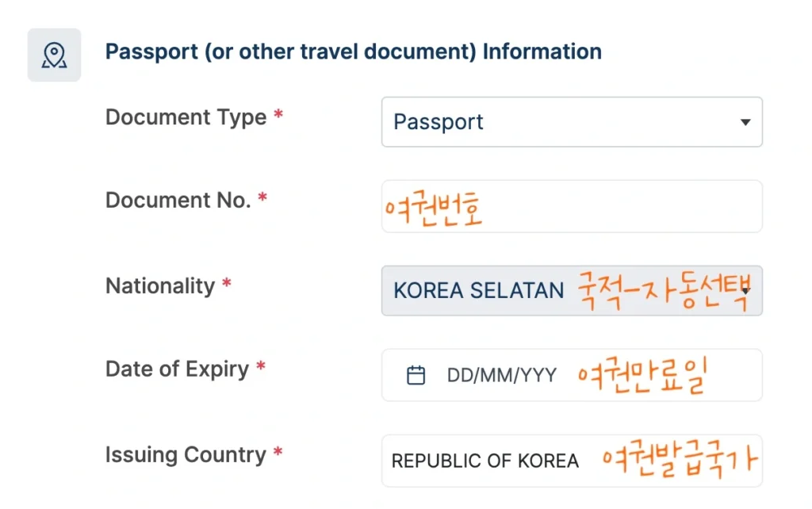Image resolution: width=812 pixels, height=509 pixels.
Task: Click the Document Type label
Action: [x=186, y=117]
